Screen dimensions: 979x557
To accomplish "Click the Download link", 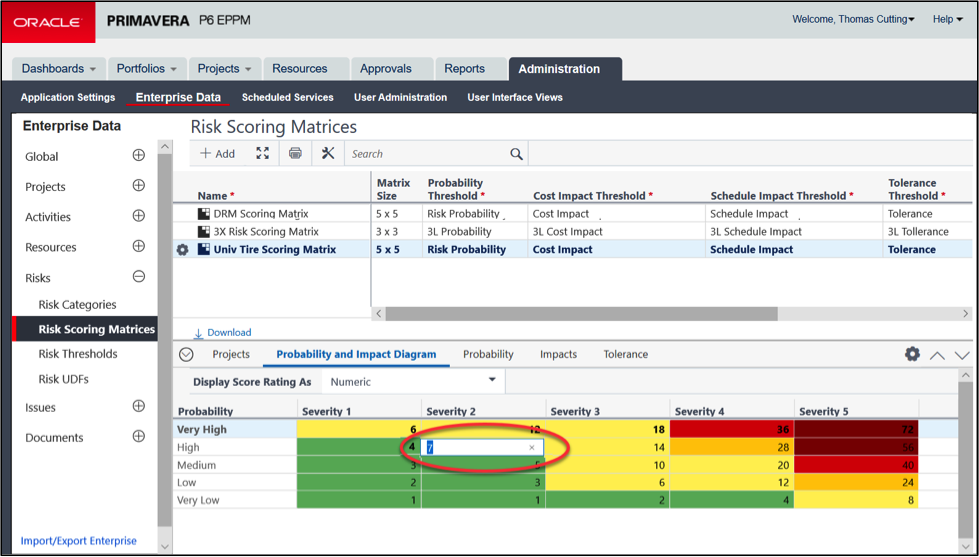I will tap(223, 333).
